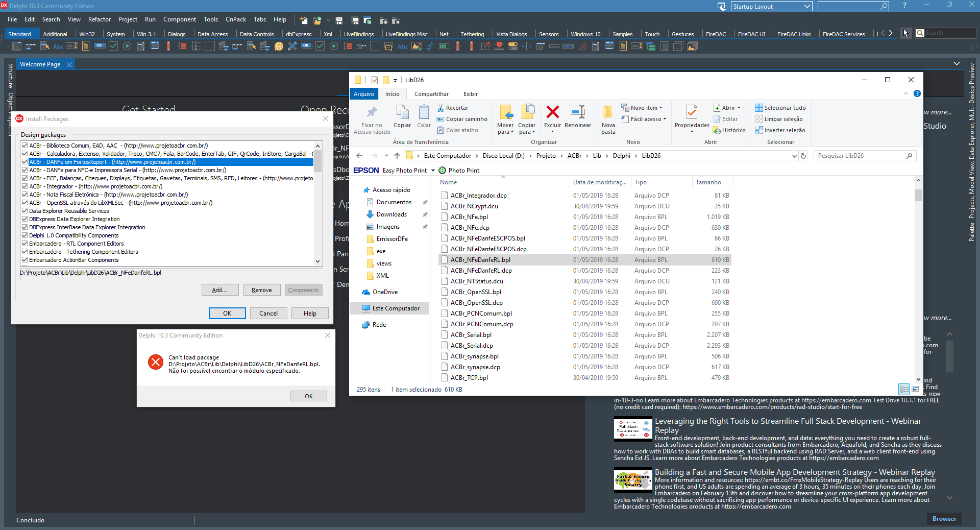This screenshot has width=980, height=530.
Task: Switch Explorer to details view icon
Action: 904,389
